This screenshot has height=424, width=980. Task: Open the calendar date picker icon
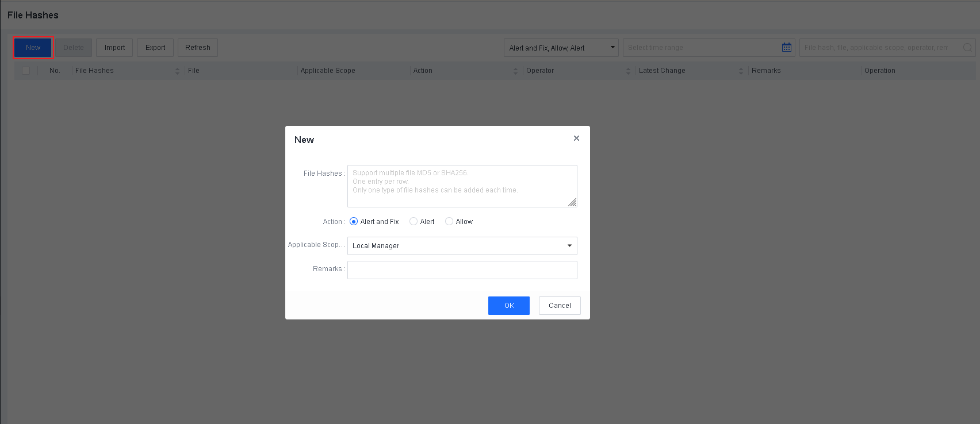pyautogui.click(x=786, y=48)
